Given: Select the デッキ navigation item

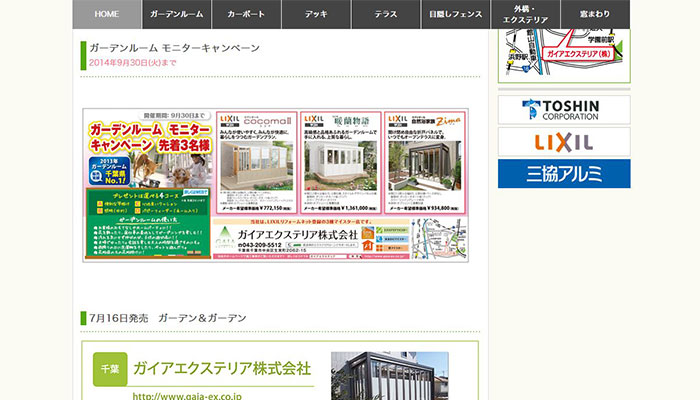Looking at the screenshot, I should tap(317, 14).
